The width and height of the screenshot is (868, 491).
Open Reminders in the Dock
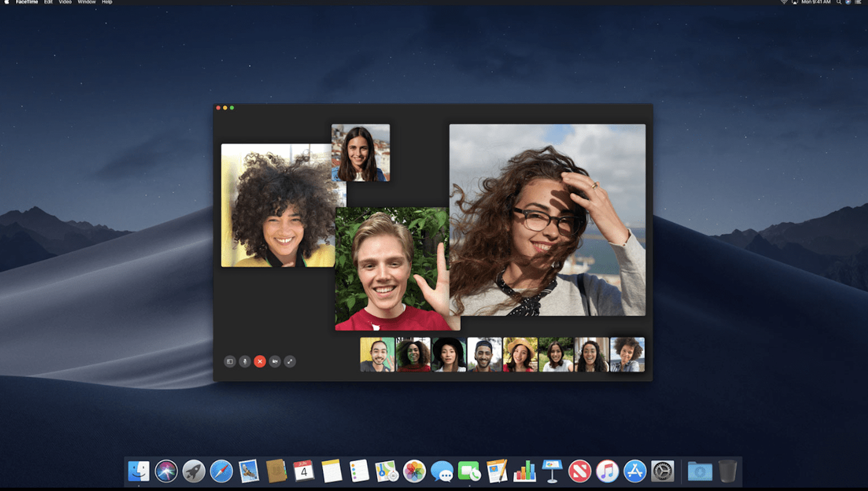click(359, 471)
